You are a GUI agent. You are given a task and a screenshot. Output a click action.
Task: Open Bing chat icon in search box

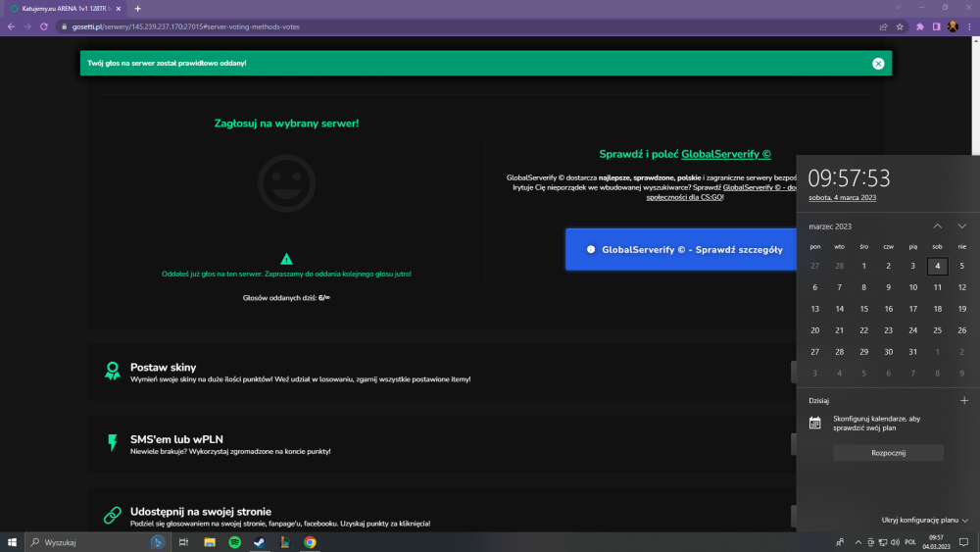(158, 542)
